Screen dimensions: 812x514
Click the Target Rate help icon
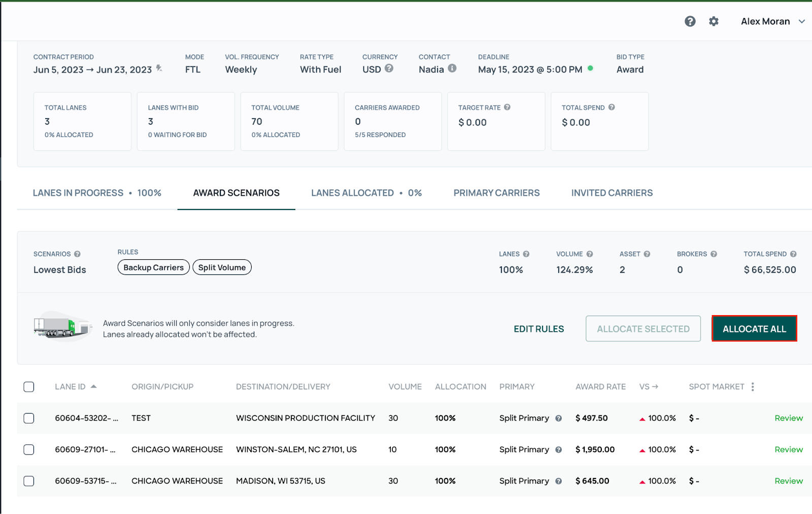point(507,108)
